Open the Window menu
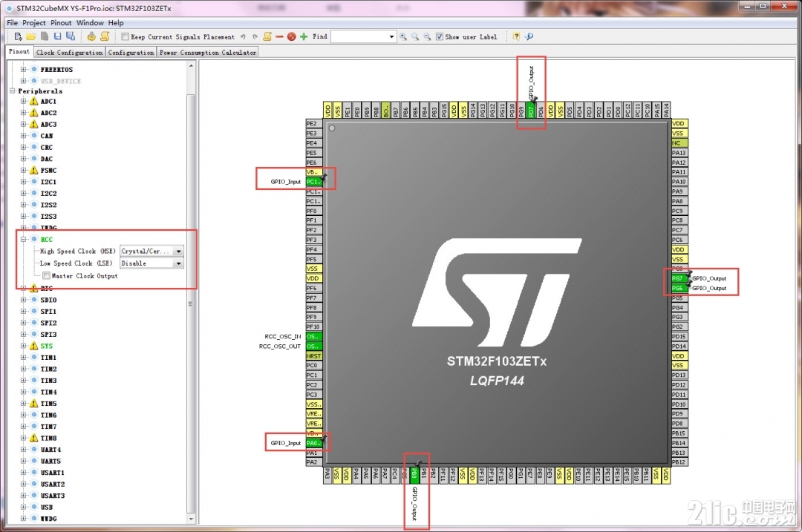802x532 pixels. [x=90, y=23]
